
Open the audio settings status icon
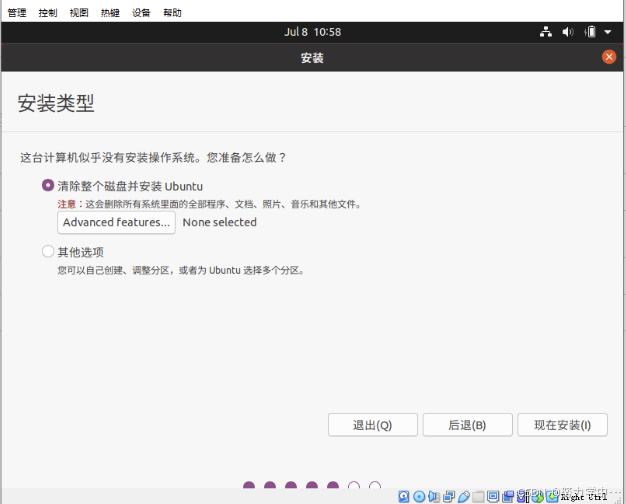pos(434,496)
